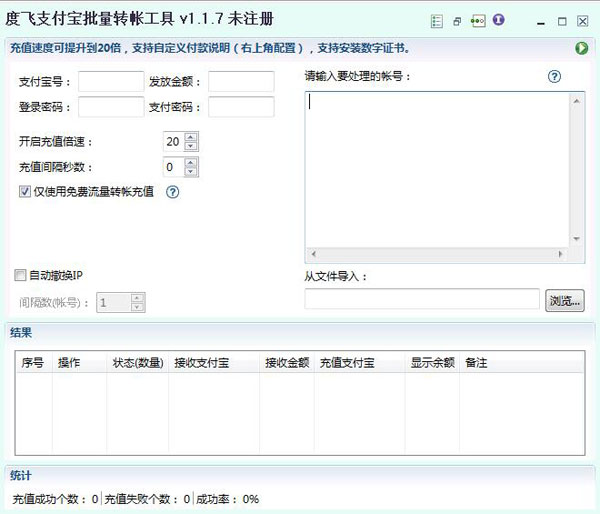Click the 备注 column header
The width and height of the screenshot is (600, 514).
click(522, 362)
